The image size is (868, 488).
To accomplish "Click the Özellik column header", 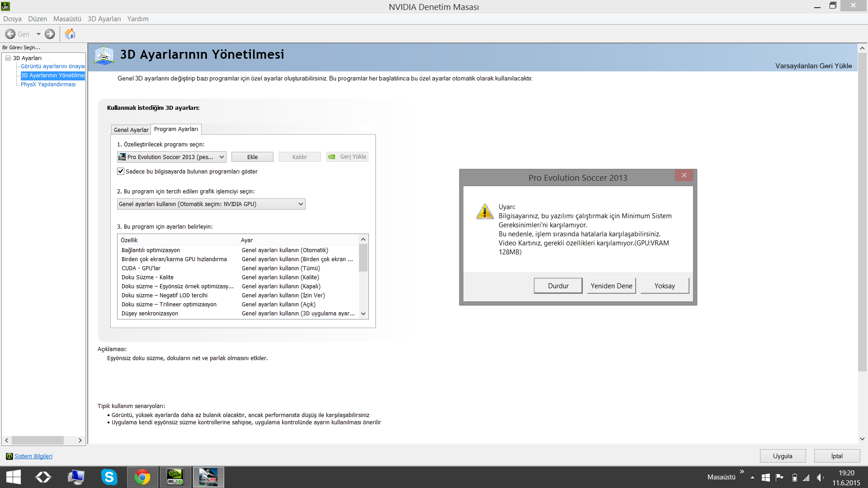I will 178,240.
